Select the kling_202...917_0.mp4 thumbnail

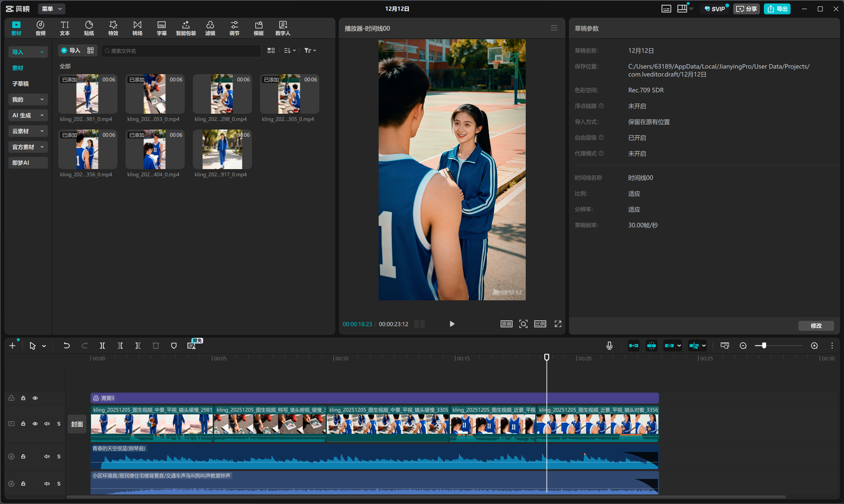tap(222, 149)
